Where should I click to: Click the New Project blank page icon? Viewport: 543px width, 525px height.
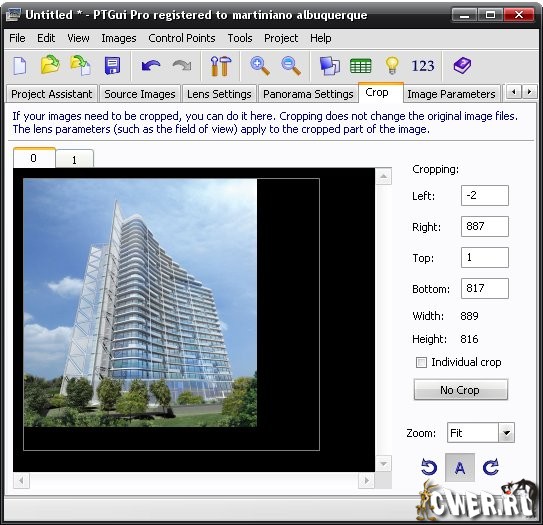[19, 65]
